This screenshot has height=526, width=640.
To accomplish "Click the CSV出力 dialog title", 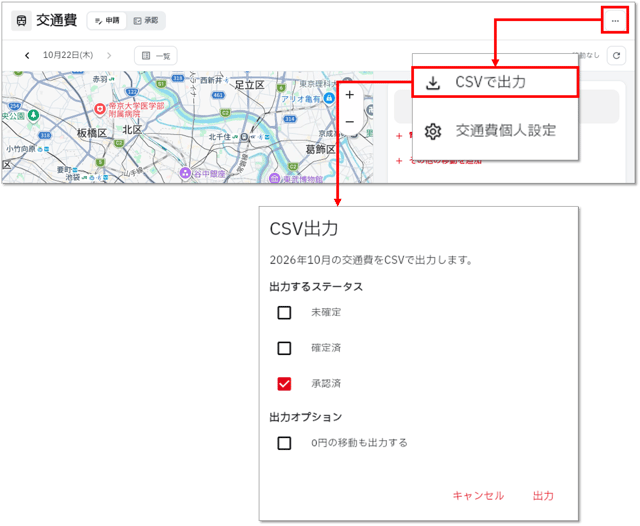I will click(304, 229).
